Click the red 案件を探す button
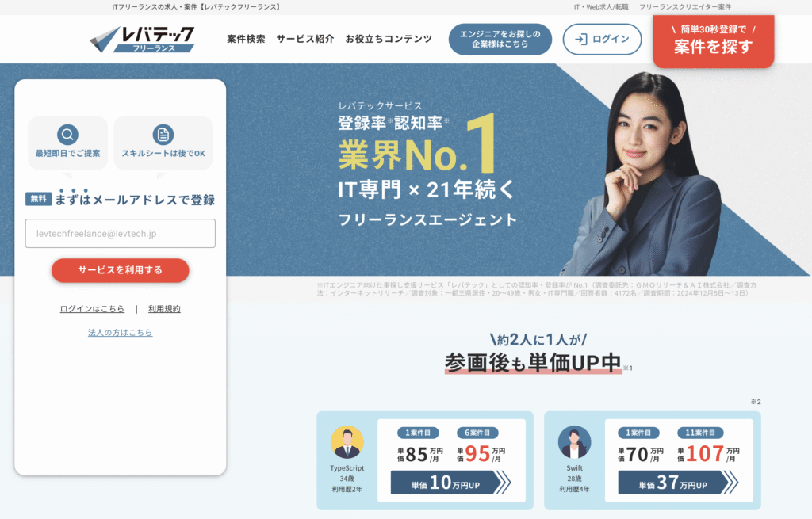Viewport: 812px width, 519px height. pos(713,40)
